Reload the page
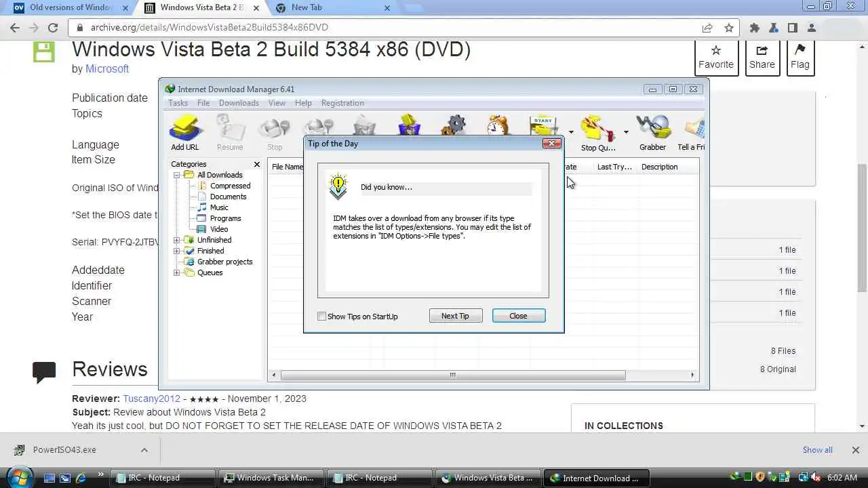Image resolution: width=868 pixels, height=488 pixels. point(53,28)
